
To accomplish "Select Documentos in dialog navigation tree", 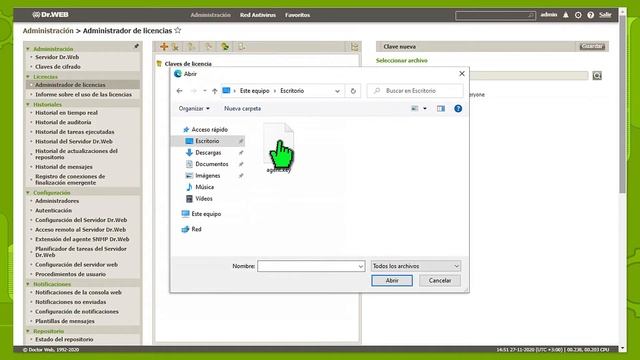I will 212,164.
